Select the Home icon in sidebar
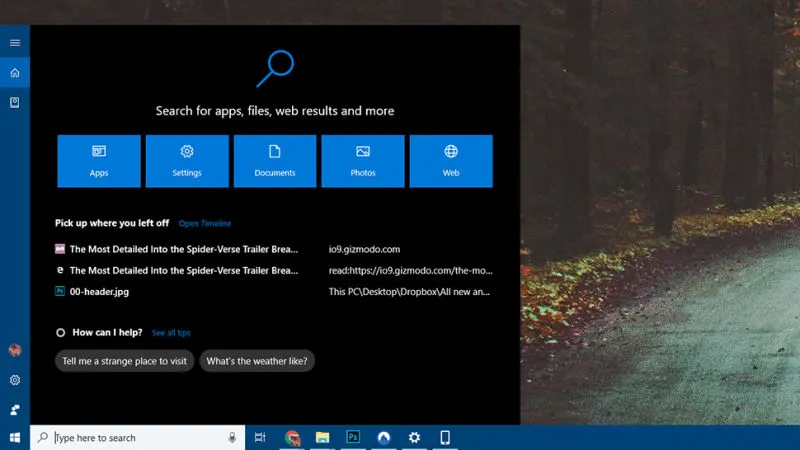 click(15, 73)
